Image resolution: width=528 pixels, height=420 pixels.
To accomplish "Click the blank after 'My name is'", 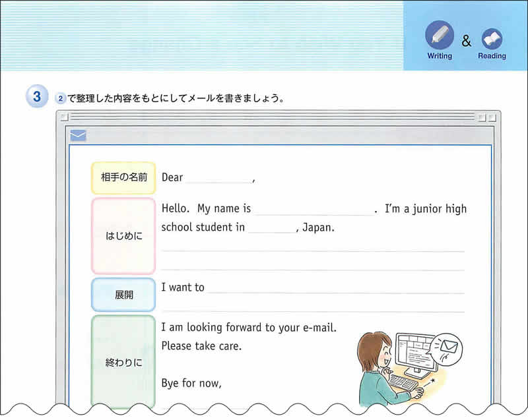I will point(313,209).
